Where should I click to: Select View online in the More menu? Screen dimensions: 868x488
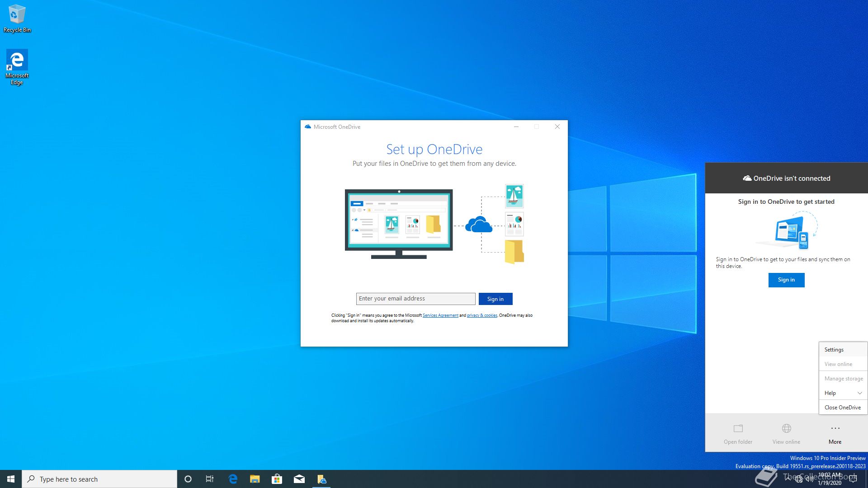pos(843,364)
